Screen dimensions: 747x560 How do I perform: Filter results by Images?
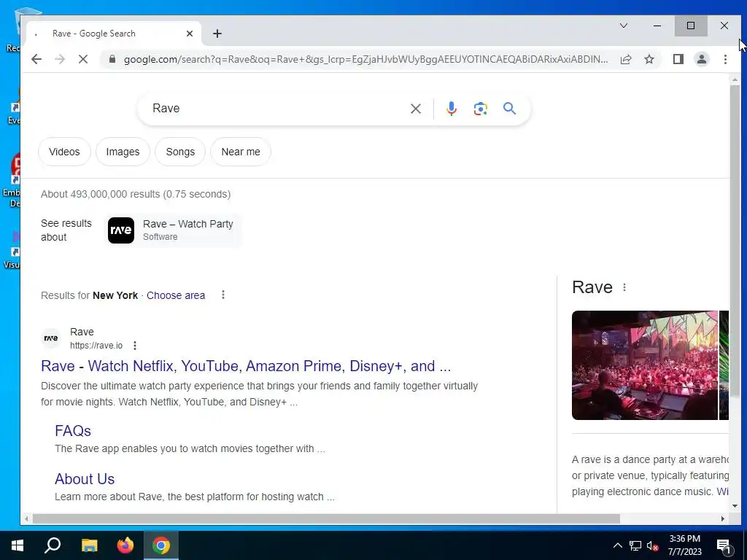[123, 152]
